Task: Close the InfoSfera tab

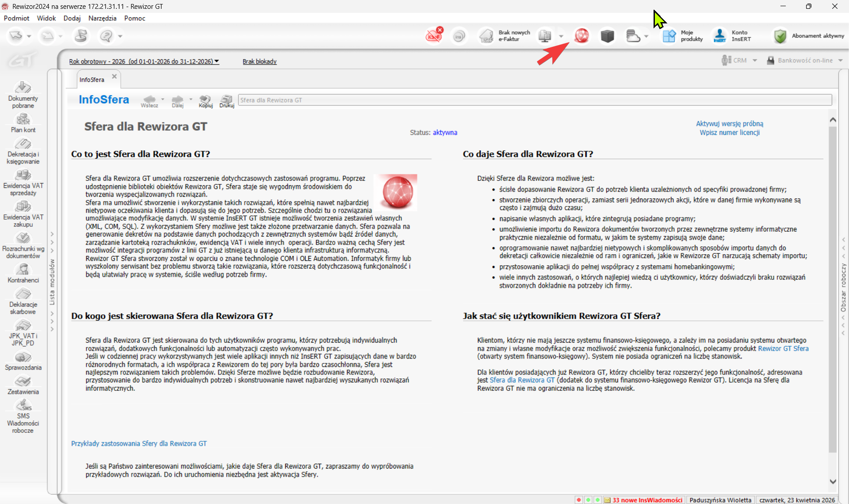Action: [114, 76]
